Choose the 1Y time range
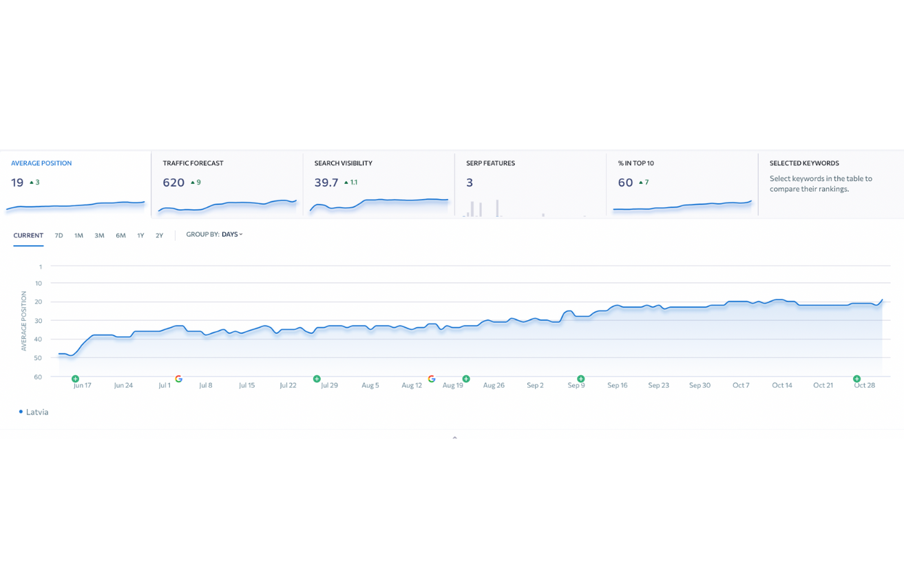The width and height of the screenshot is (904, 588). [140, 235]
